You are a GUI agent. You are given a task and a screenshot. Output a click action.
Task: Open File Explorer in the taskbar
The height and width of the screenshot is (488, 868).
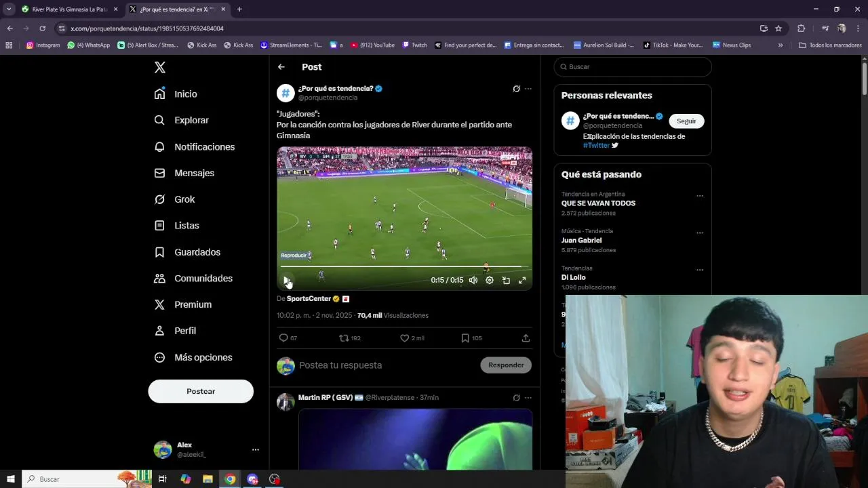tap(208, 479)
